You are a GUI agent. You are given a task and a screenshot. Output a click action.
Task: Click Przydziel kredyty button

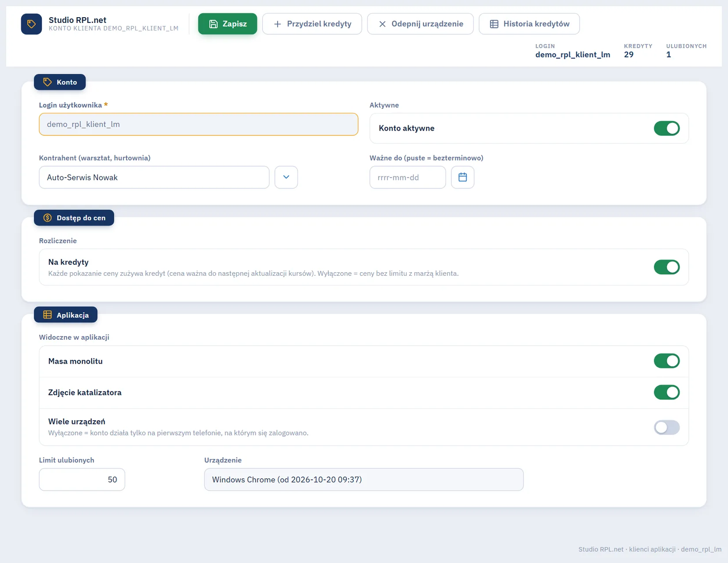tap(312, 24)
